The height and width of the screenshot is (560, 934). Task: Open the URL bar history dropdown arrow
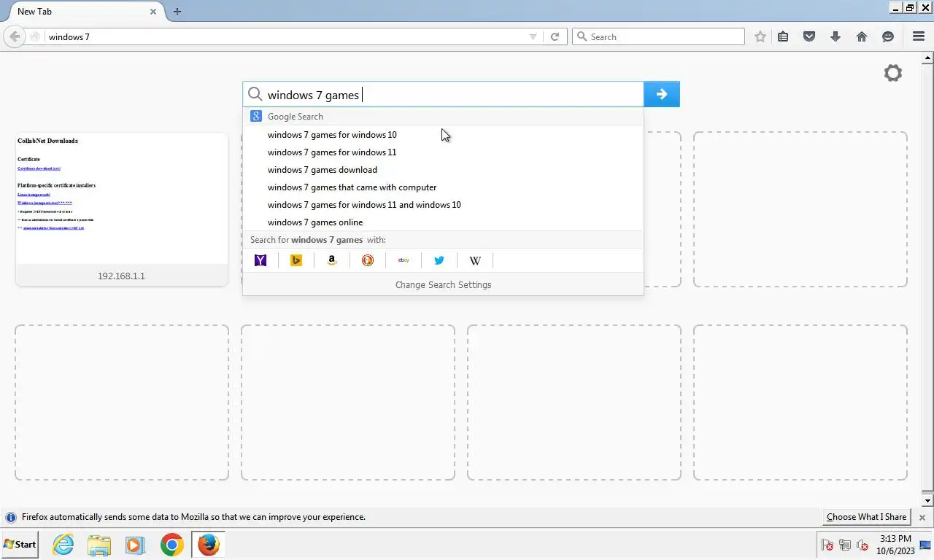(533, 36)
